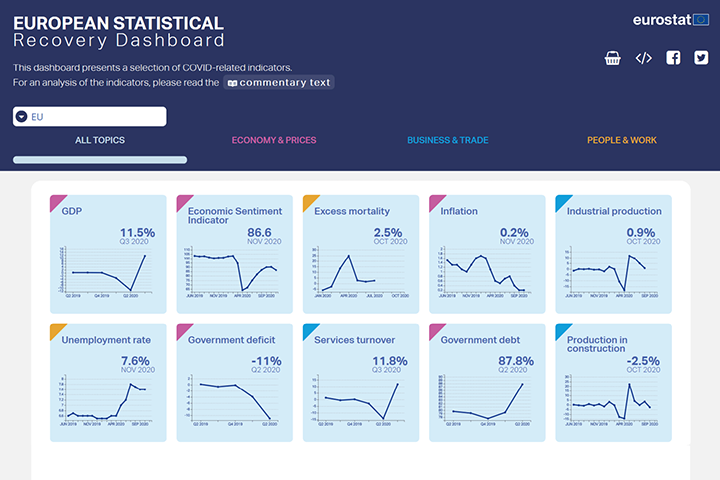Click the blue corner tag on Industrial production

point(562,202)
